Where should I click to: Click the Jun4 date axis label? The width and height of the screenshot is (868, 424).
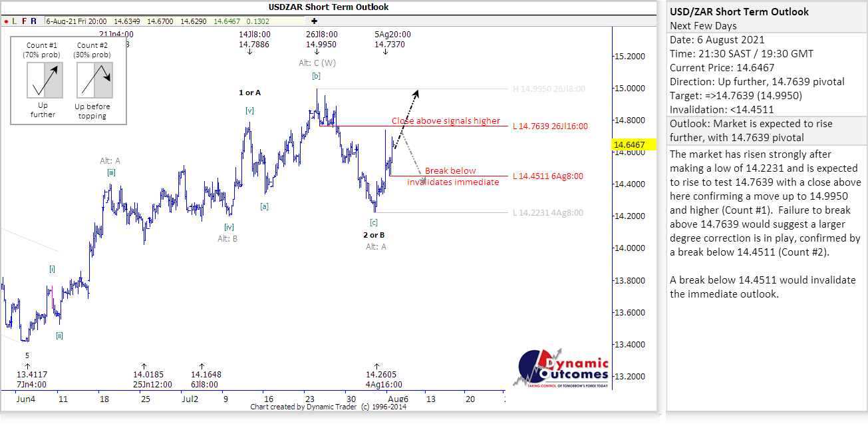point(26,399)
